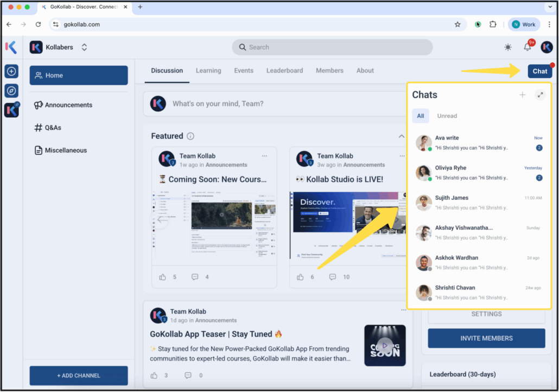This screenshot has height=392, width=559.
Task: Toggle the light/dark theme sun icon
Action: (x=507, y=47)
